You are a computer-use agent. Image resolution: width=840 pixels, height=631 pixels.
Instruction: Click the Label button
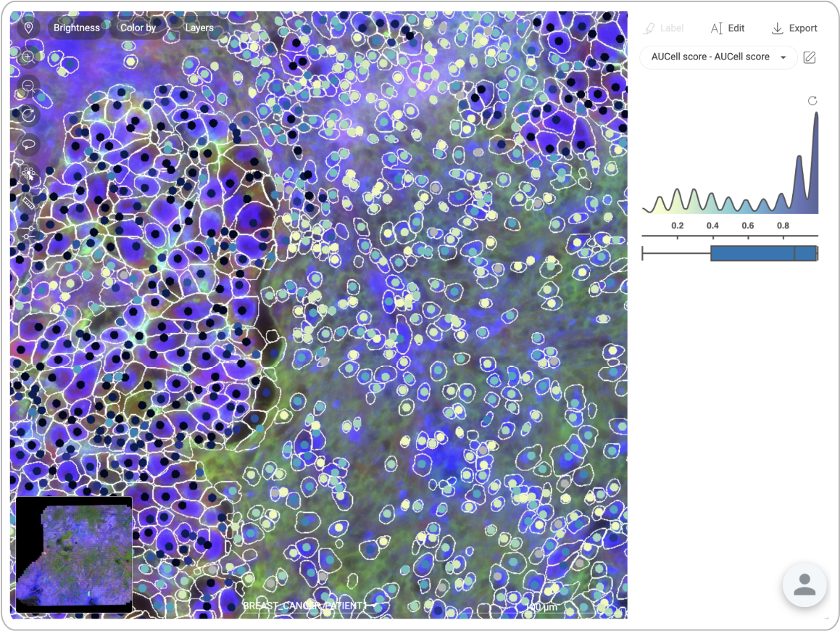click(x=663, y=28)
